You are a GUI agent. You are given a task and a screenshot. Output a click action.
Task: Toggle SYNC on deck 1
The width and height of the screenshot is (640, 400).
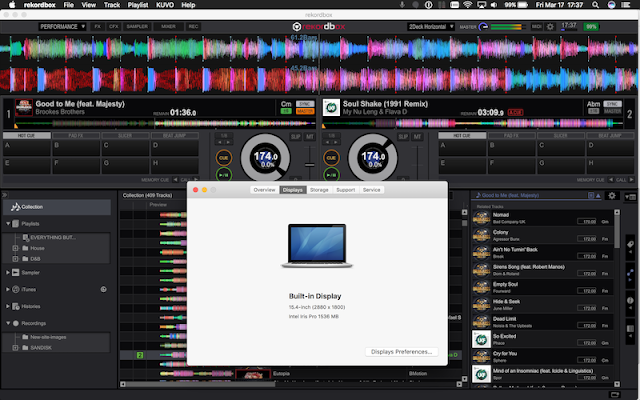point(305,104)
